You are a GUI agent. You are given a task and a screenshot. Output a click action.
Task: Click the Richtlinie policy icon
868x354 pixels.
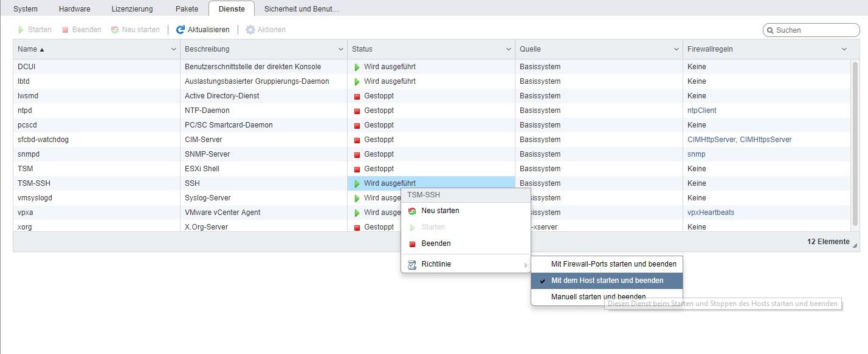[x=412, y=264]
